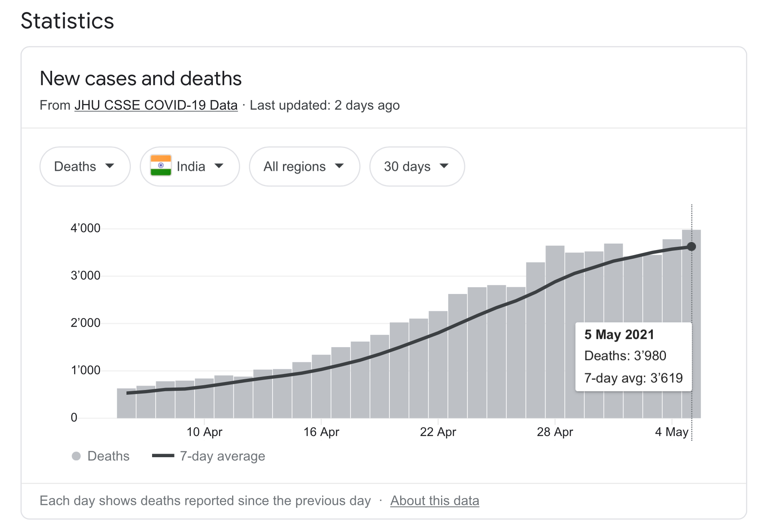
Task: Click the bar above the 28 Apr tick
Action: click(555, 332)
